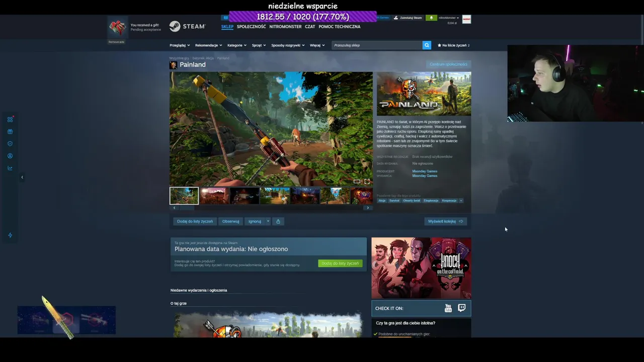
Task: Click the blue search magnifier button
Action: pos(427,45)
